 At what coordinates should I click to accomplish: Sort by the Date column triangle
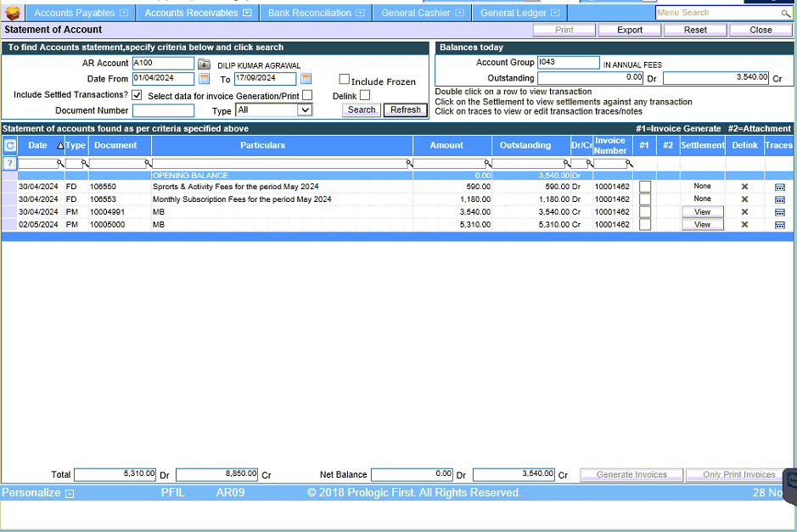60,146
